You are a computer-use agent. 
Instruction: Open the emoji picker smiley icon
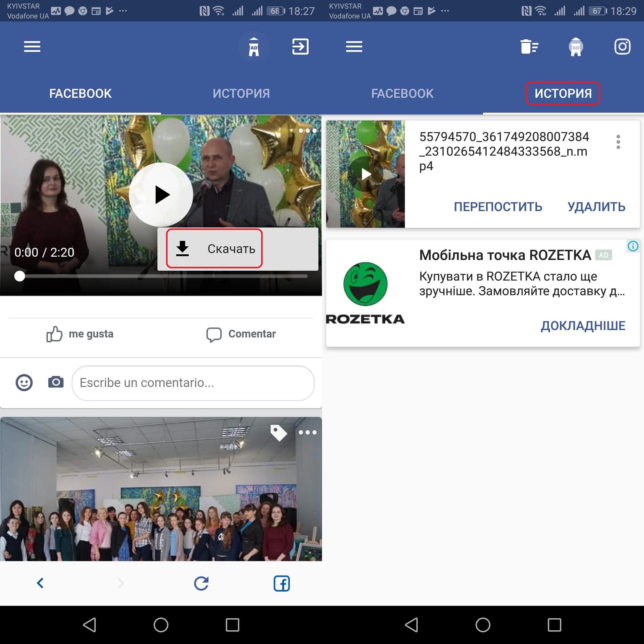pos(24,382)
